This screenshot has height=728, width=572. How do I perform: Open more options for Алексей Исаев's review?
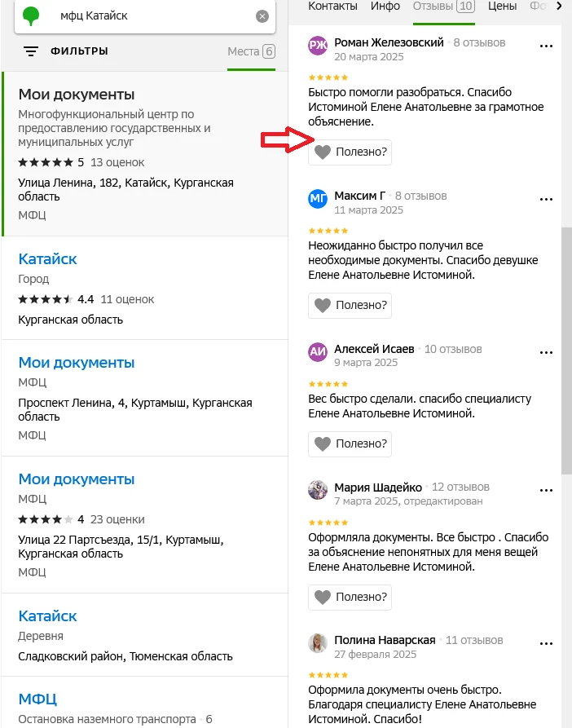pyautogui.click(x=546, y=350)
